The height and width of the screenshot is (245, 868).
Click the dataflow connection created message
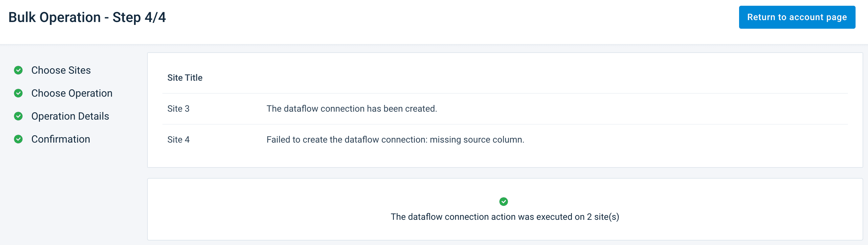pyautogui.click(x=351, y=108)
